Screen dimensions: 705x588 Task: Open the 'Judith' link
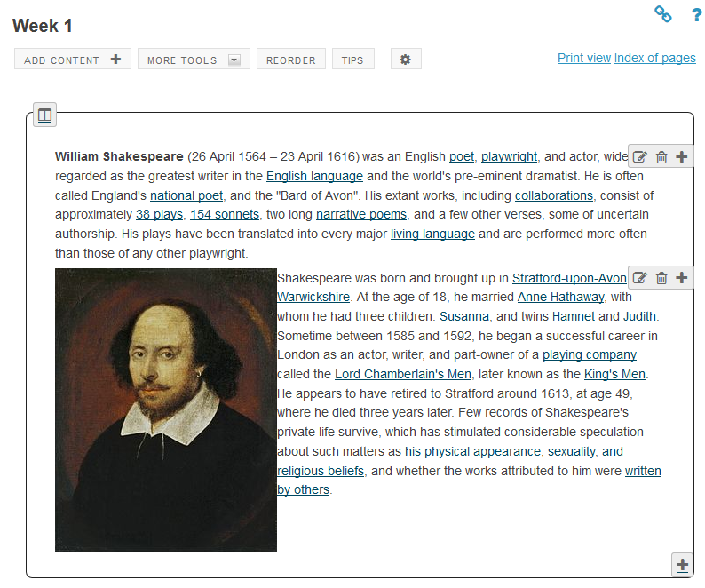click(639, 316)
